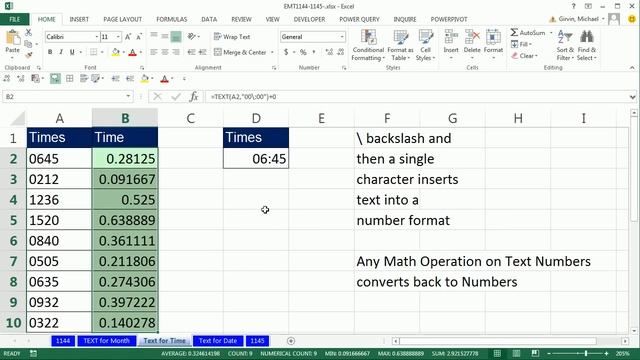Select the center-align text icon
Screen dimensions: 640x360
click(x=164, y=52)
